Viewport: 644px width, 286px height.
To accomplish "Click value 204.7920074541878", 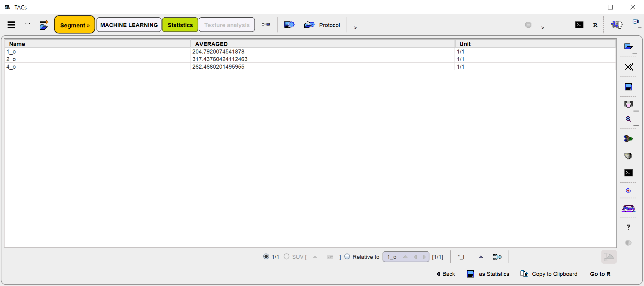I will (218, 51).
